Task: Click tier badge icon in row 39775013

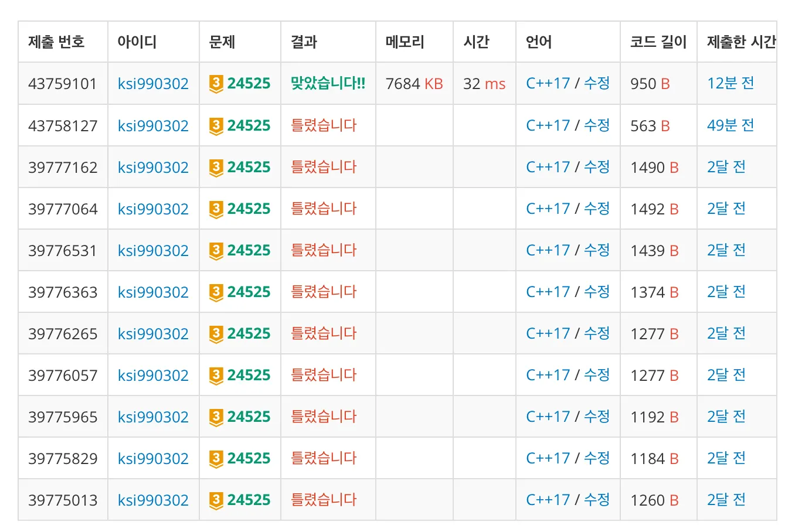Action: 216,500
